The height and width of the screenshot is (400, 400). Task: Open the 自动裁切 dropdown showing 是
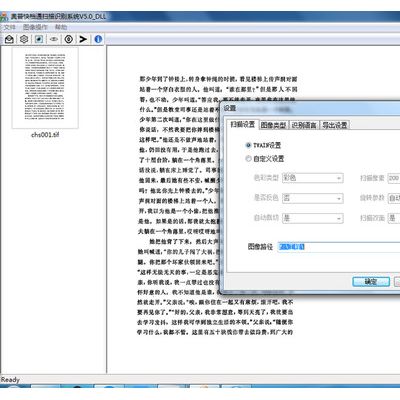click(x=313, y=218)
